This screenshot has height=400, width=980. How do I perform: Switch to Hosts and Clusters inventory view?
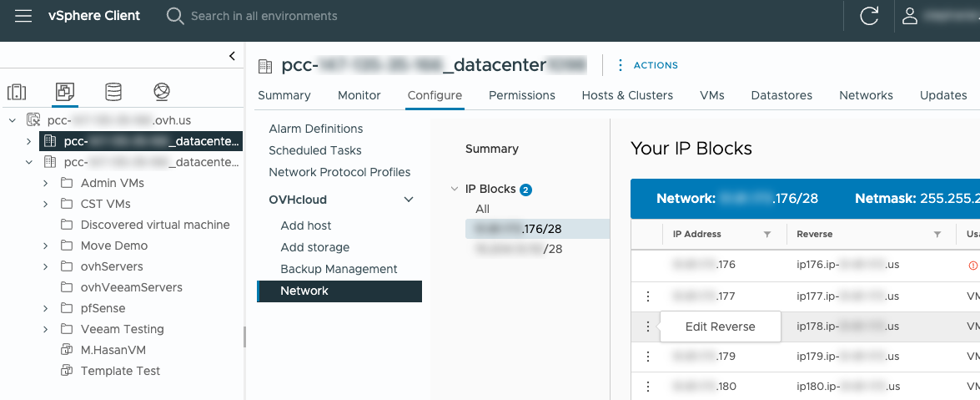tap(16, 92)
